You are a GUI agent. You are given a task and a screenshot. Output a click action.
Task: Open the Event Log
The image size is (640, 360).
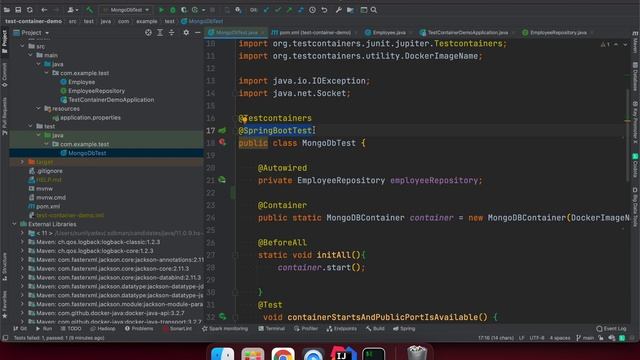611,329
